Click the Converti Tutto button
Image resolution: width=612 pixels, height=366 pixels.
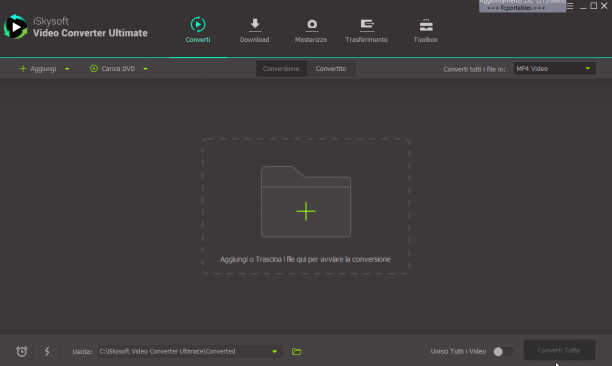(x=559, y=350)
